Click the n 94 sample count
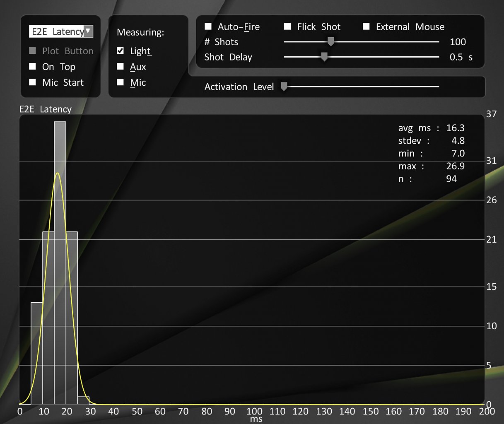The image size is (504, 424). tap(427, 179)
